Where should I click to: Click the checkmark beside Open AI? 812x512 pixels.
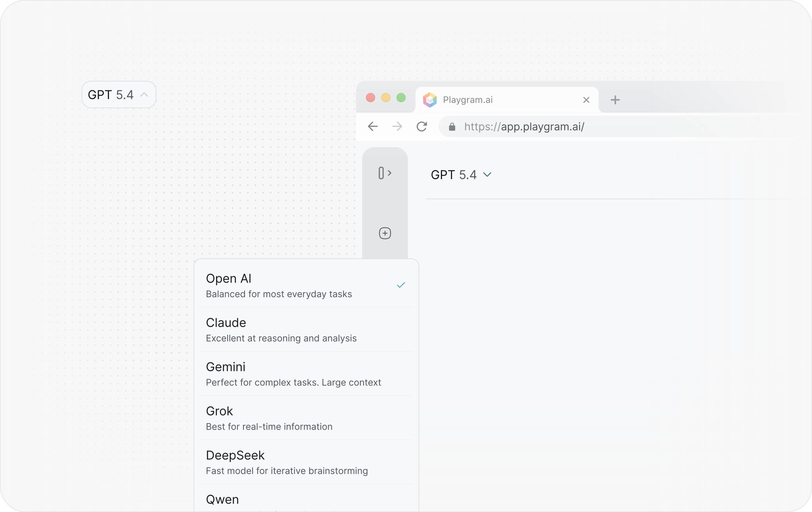tap(401, 285)
